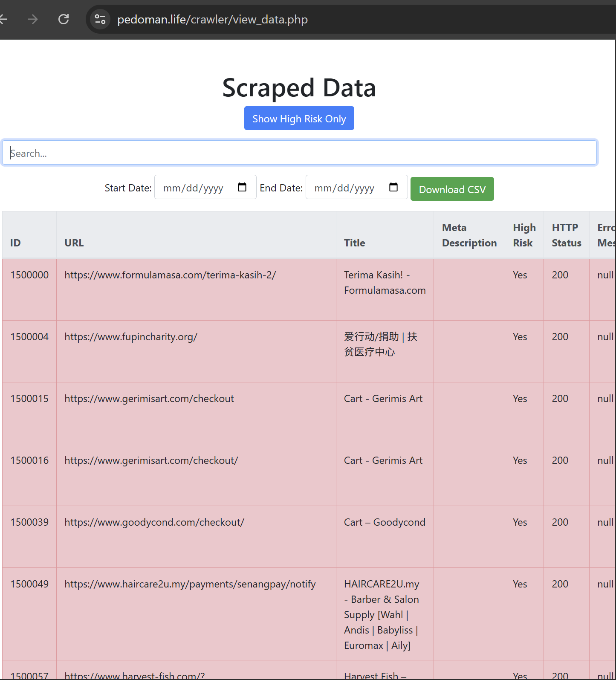Image resolution: width=616 pixels, height=680 pixels.
Task: Click the Cart – Goodycond title
Action: [385, 522]
